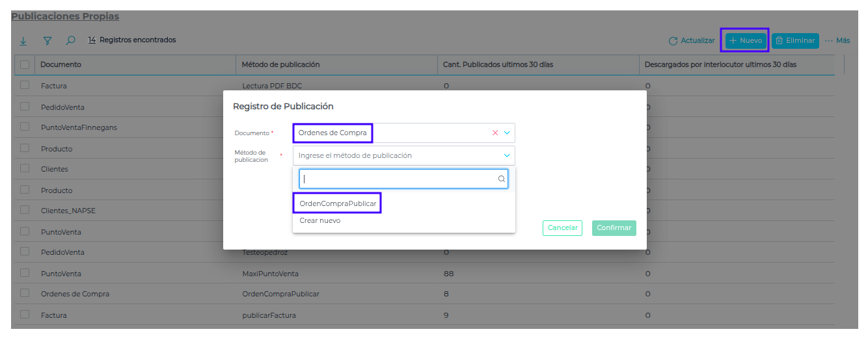This screenshot has width=868, height=338.
Task: Focus the dropdown search text field
Action: pos(398,179)
